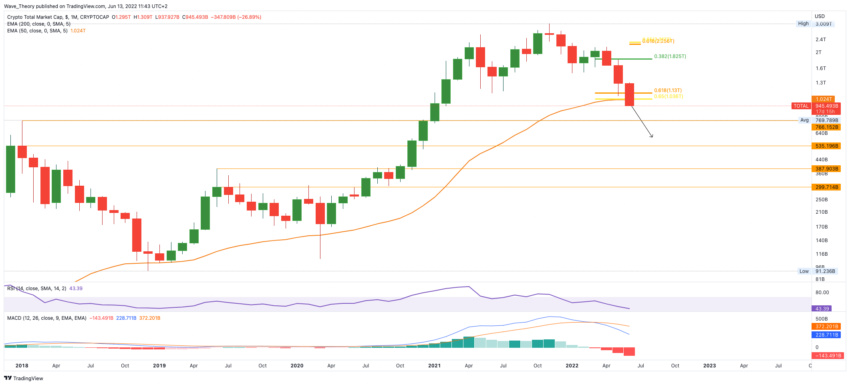
Task: Select the black downward trend arrow drawing
Action: pos(641,121)
